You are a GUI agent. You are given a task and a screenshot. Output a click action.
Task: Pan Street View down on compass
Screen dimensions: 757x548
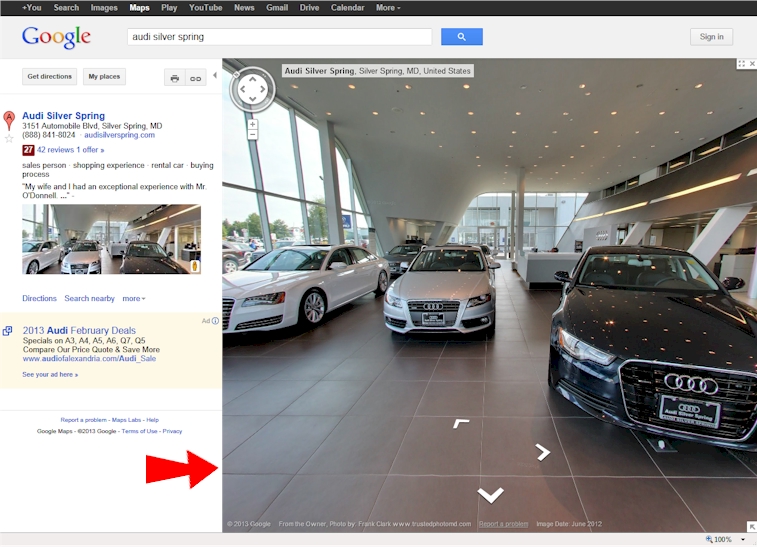[252, 99]
